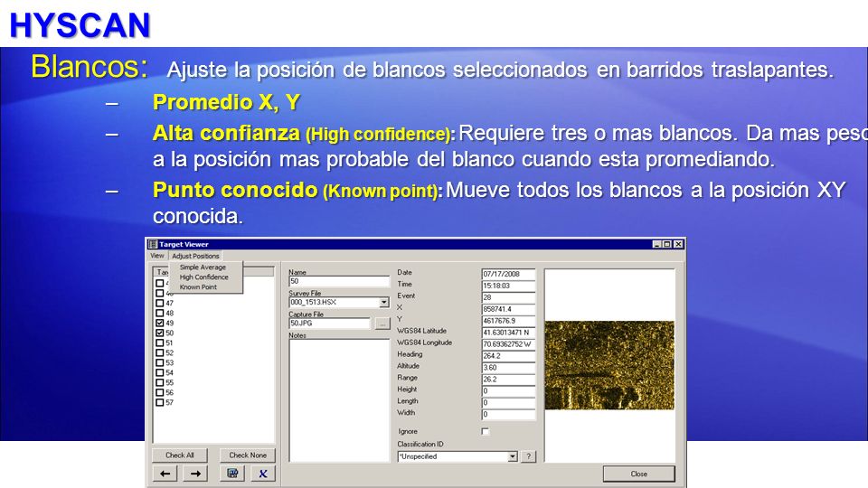
Task: Check the box for target 56
Action: [159, 393]
